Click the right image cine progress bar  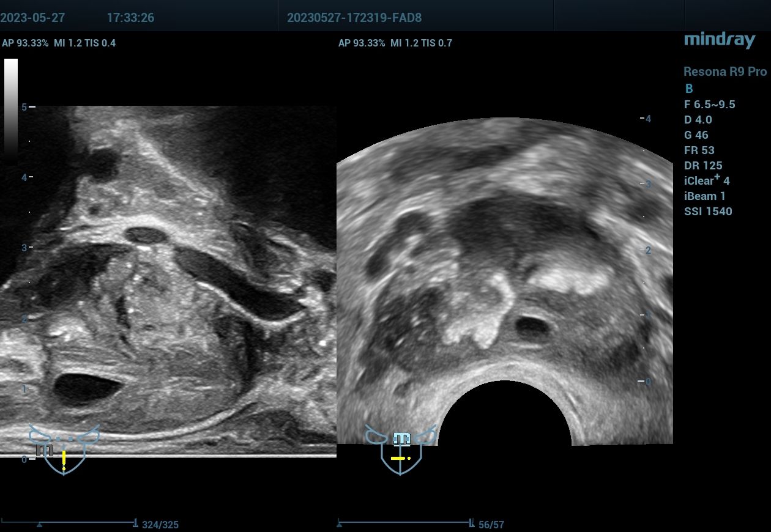click(404, 523)
